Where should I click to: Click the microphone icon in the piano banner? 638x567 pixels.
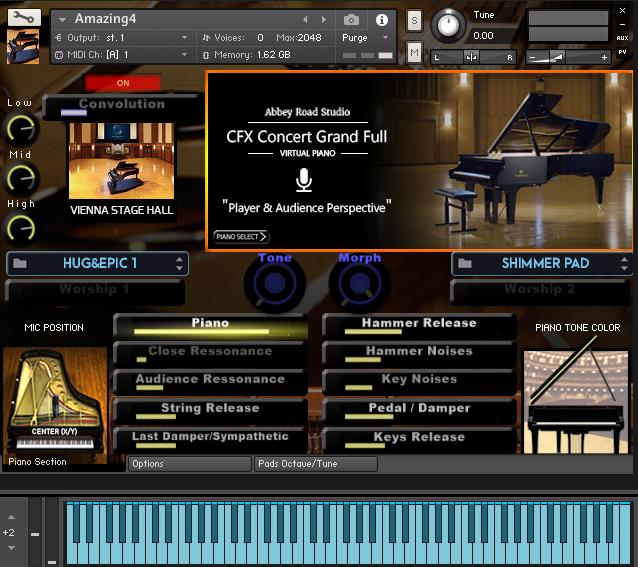304,180
